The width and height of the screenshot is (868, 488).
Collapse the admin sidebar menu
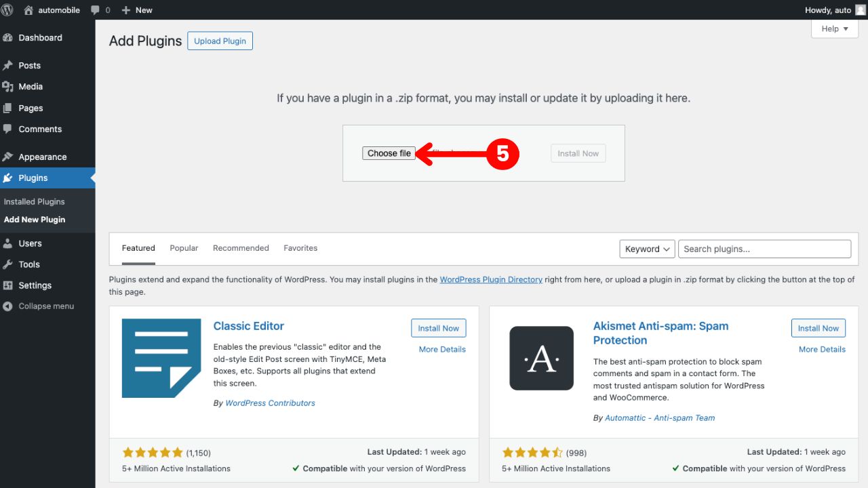point(39,306)
